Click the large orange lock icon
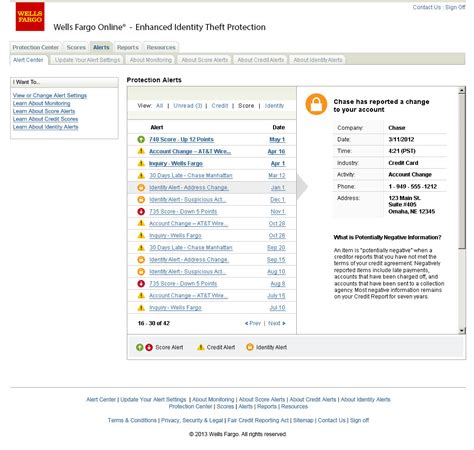The image size is (474, 450). (316, 104)
